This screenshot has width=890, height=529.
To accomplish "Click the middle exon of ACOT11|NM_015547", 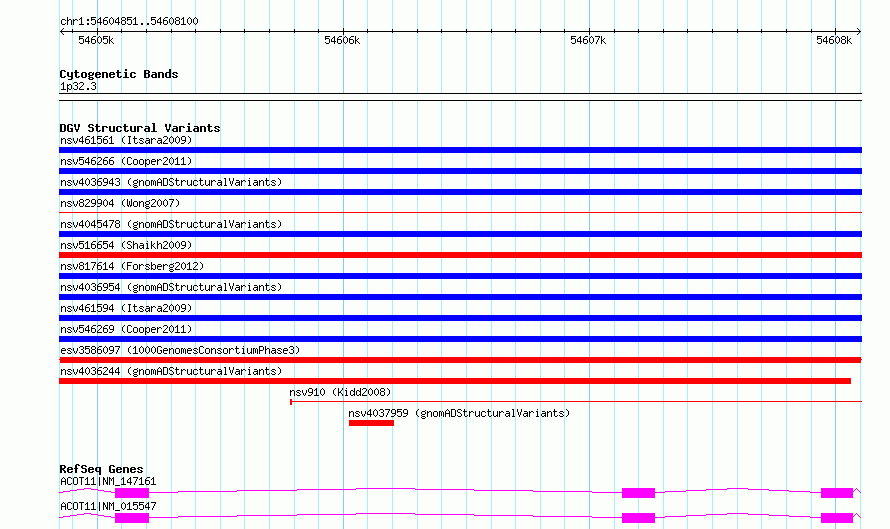I will click(639, 518).
